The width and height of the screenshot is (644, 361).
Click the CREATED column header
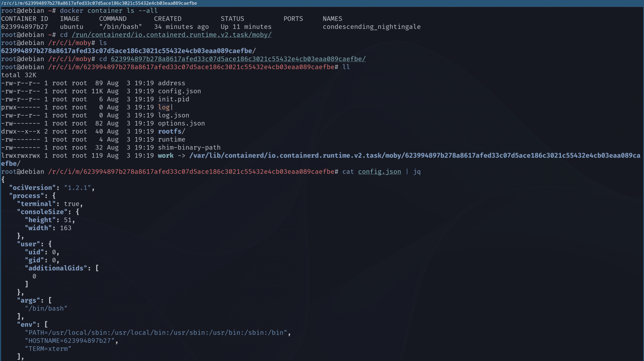(x=168, y=19)
